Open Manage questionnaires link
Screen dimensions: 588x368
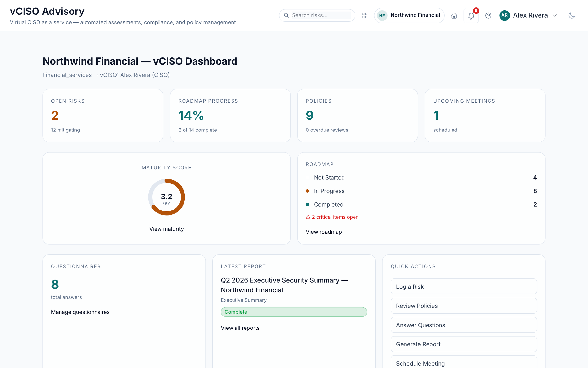[x=80, y=312]
